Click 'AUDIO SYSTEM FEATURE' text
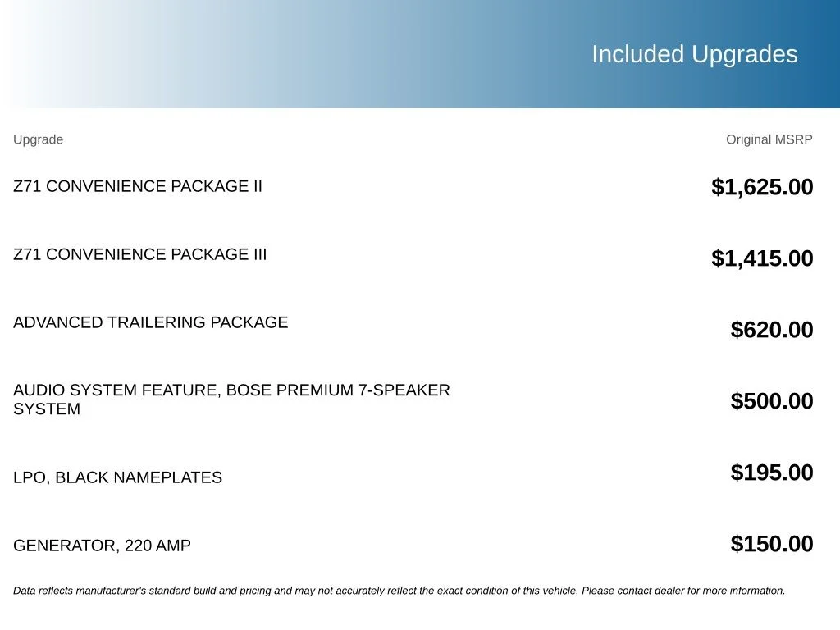This screenshot has width=840, height=630. (116, 390)
